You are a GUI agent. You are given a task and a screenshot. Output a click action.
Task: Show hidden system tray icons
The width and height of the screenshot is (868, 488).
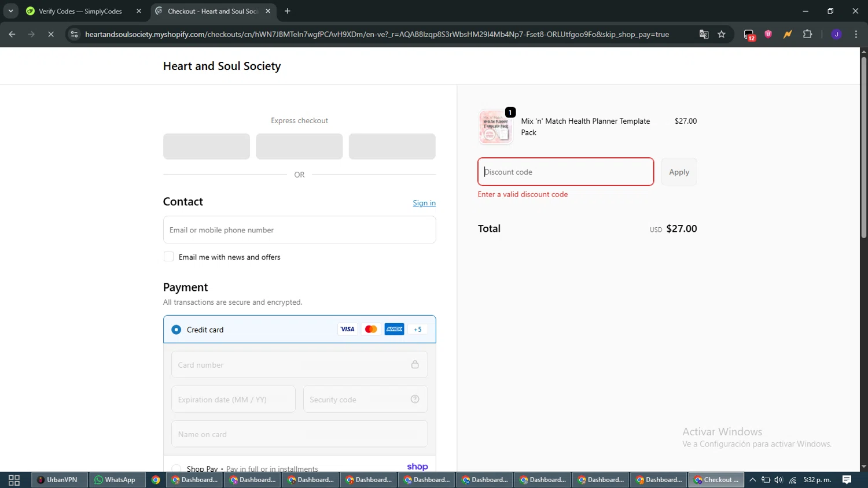point(752,480)
